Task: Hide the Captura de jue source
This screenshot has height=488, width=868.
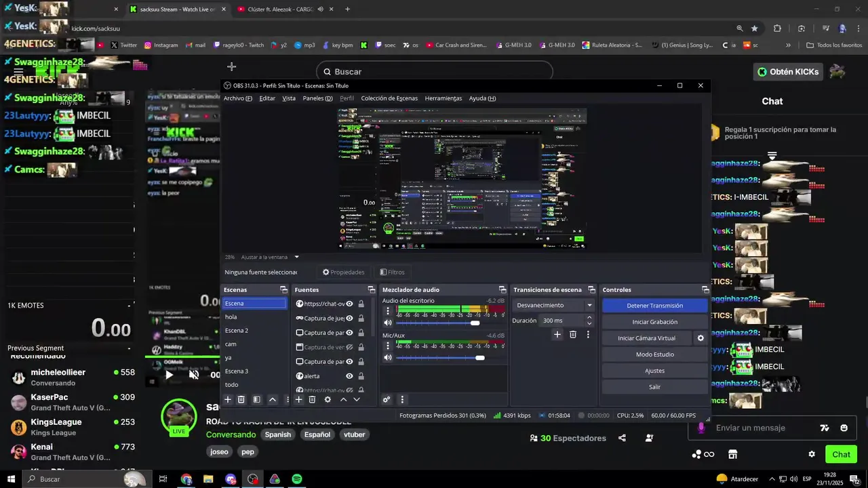Action: [x=350, y=318]
